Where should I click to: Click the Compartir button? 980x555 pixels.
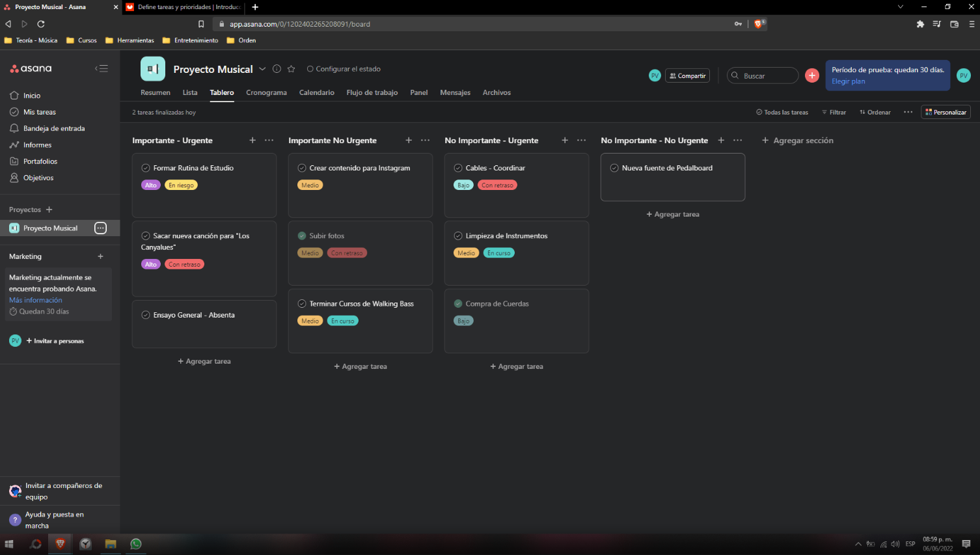[x=687, y=75]
